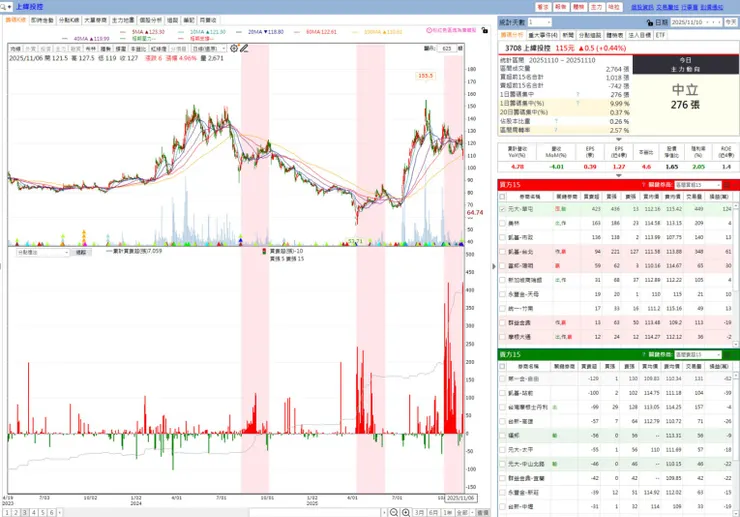The height and width of the screenshot is (517, 740).
Task: Toggle the 布林 indicator button on the chart toolbar
Action: [90, 49]
